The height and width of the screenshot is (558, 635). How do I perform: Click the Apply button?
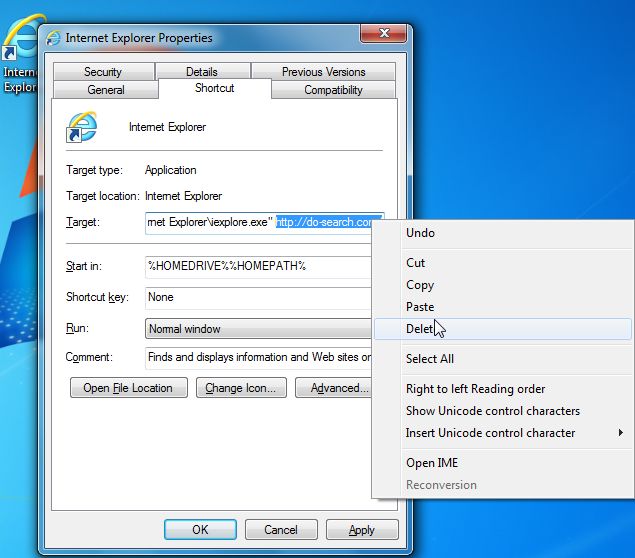pos(362,529)
